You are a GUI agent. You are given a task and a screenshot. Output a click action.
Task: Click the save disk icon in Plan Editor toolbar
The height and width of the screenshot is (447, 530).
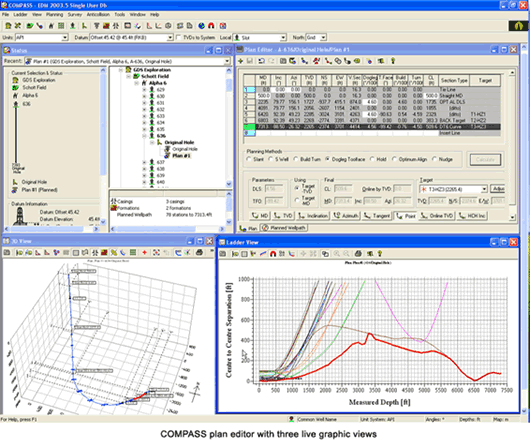[x=250, y=61]
